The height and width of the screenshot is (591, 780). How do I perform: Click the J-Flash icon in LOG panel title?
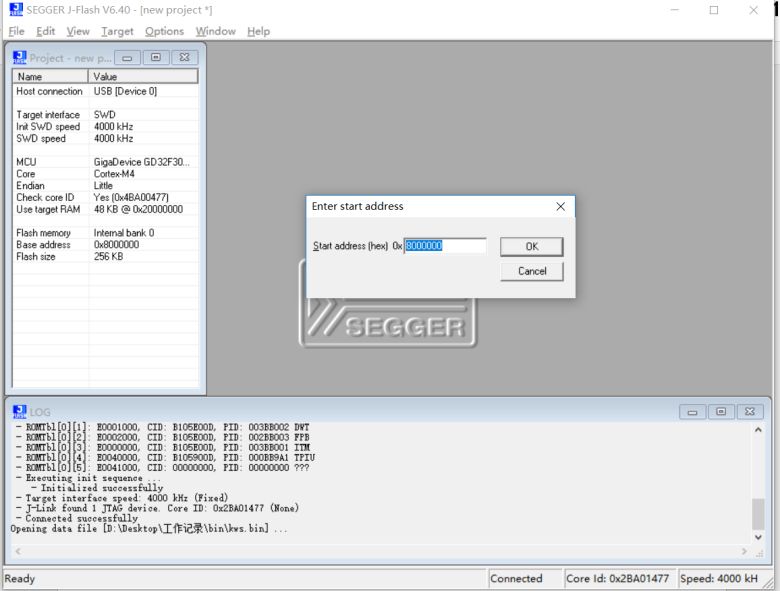[x=20, y=412]
